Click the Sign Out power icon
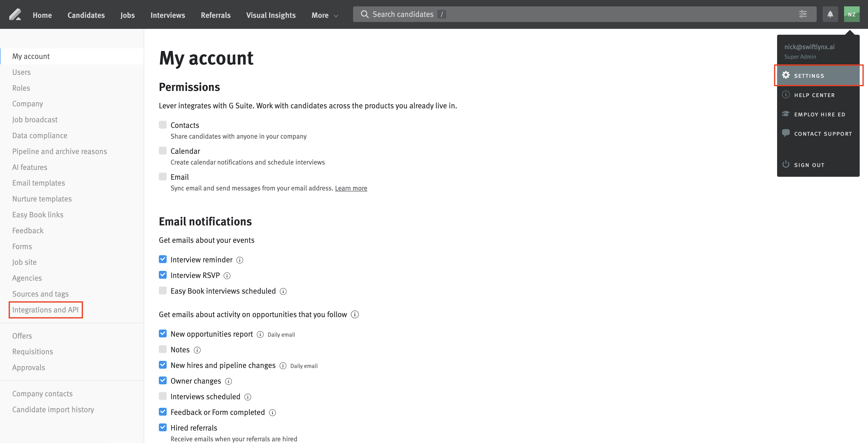The image size is (868, 443). click(x=786, y=164)
